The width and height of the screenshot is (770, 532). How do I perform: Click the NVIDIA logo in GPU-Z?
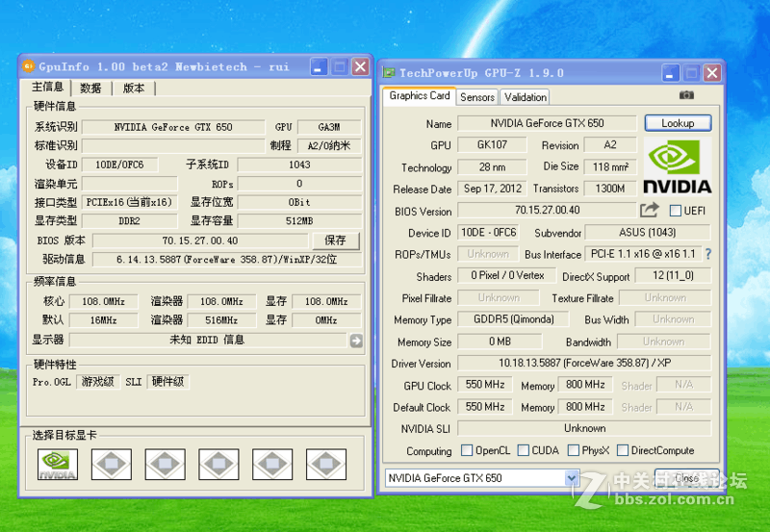tap(678, 166)
